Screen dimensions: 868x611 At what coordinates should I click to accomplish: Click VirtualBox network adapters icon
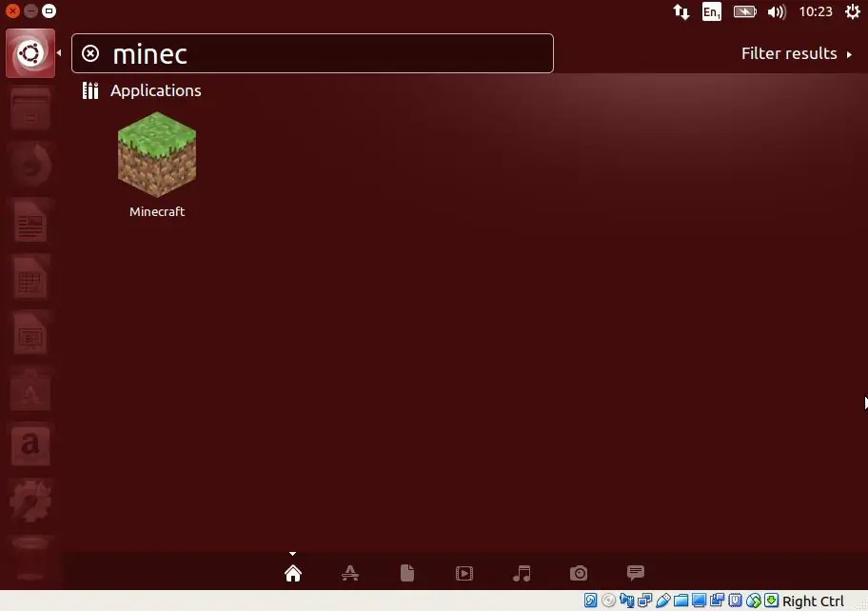[x=645, y=601]
